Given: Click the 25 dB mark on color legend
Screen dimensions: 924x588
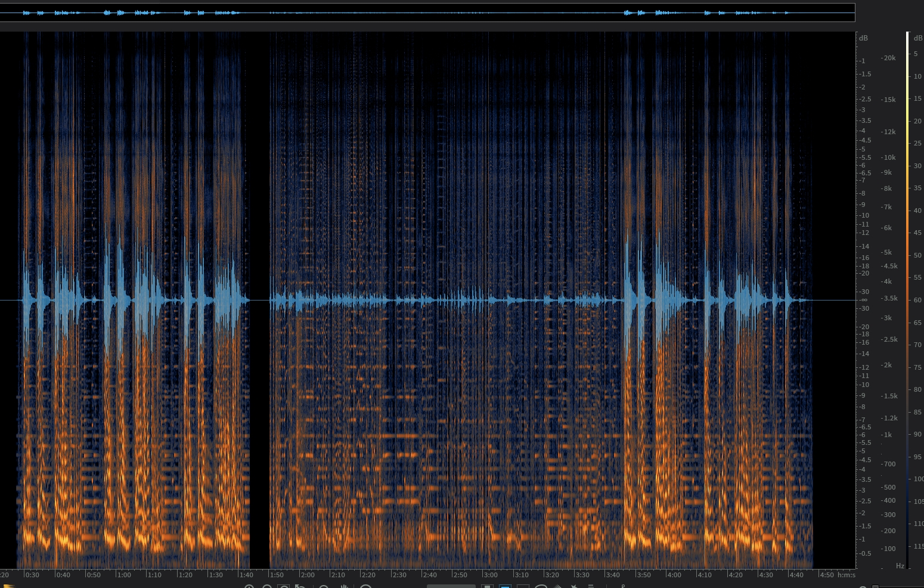Looking at the screenshot, I should click(917, 143).
